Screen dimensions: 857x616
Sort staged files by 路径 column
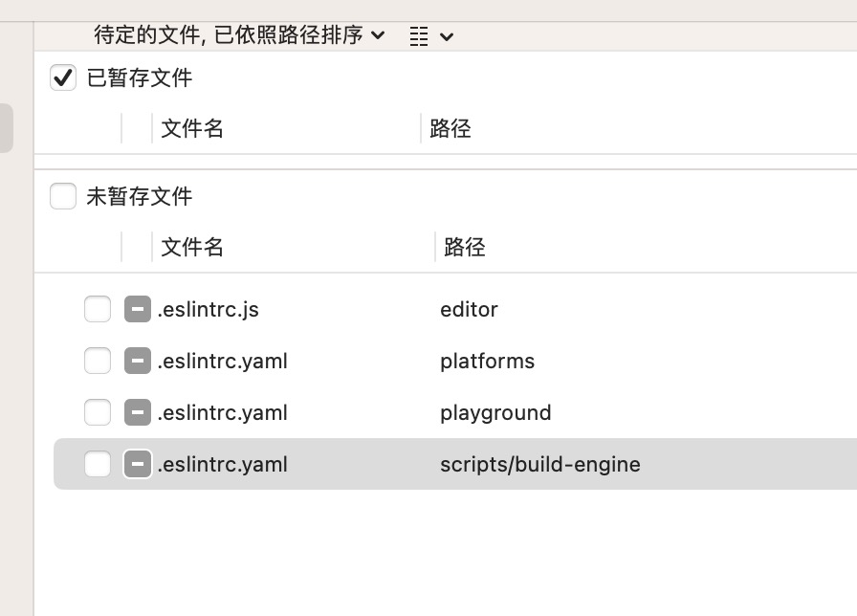click(450, 128)
